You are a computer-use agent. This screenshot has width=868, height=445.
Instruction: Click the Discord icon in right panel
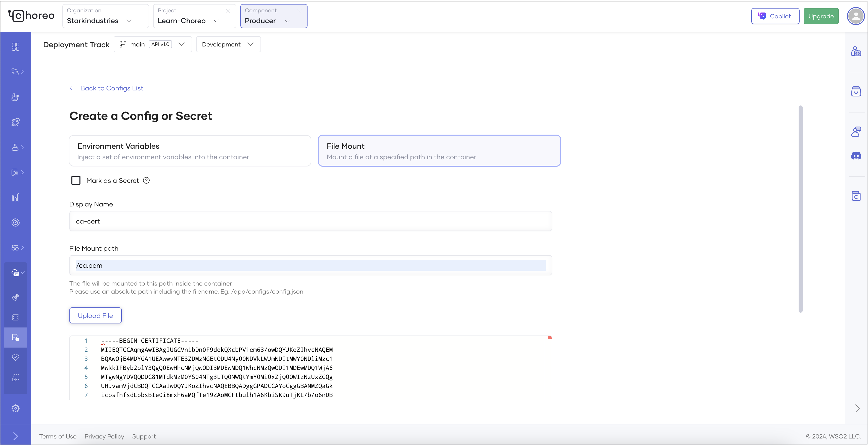tap(856, 155)
